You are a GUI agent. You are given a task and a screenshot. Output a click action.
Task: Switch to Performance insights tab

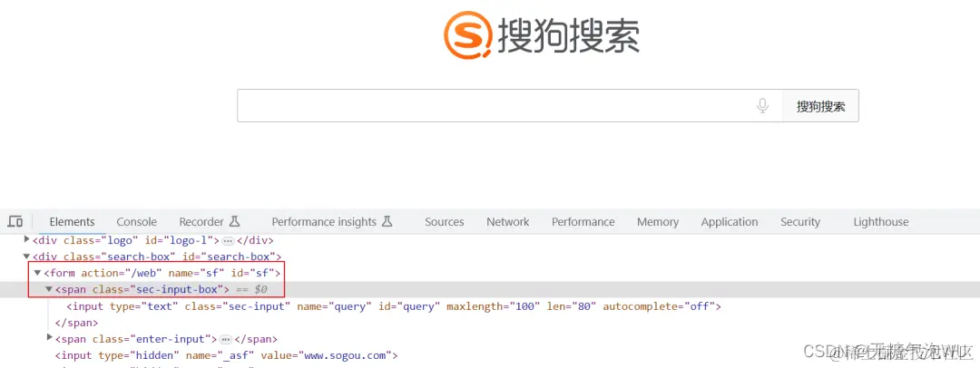point(324,222)
